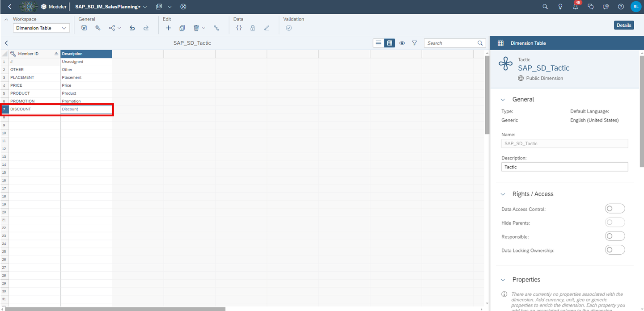Undo the last change

click(x=132, y=28)
